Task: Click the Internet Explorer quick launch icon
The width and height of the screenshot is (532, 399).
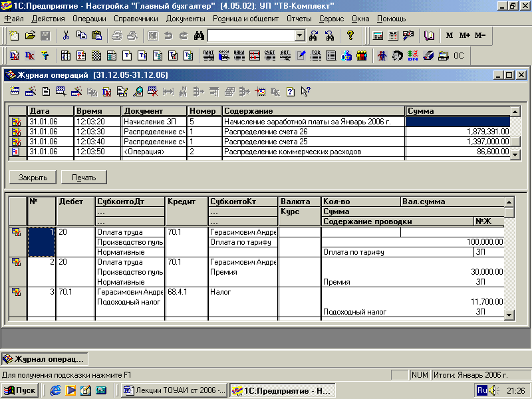Action: [55, 390]
